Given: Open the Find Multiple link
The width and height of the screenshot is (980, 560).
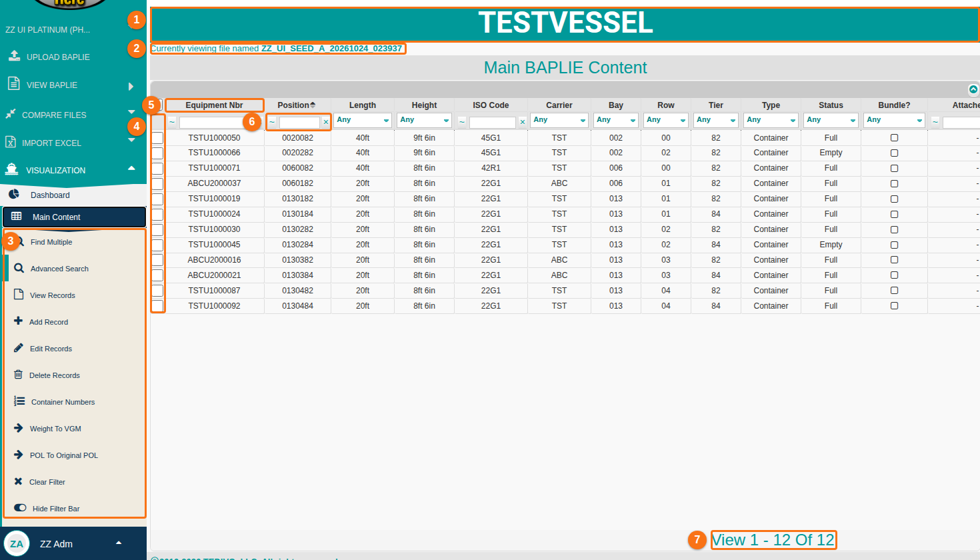Looking at the screenshot, I should coord(51,242).
